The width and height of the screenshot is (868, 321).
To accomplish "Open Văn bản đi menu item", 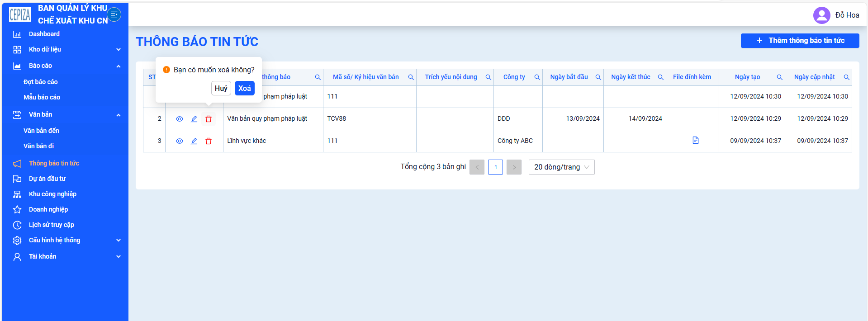I will [38, 146].
